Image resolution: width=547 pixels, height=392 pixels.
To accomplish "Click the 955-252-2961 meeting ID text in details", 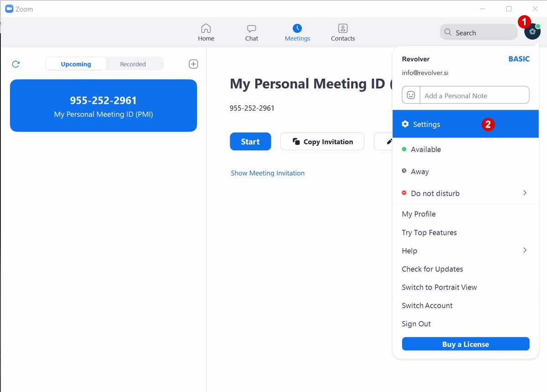I will pos(252,108).
